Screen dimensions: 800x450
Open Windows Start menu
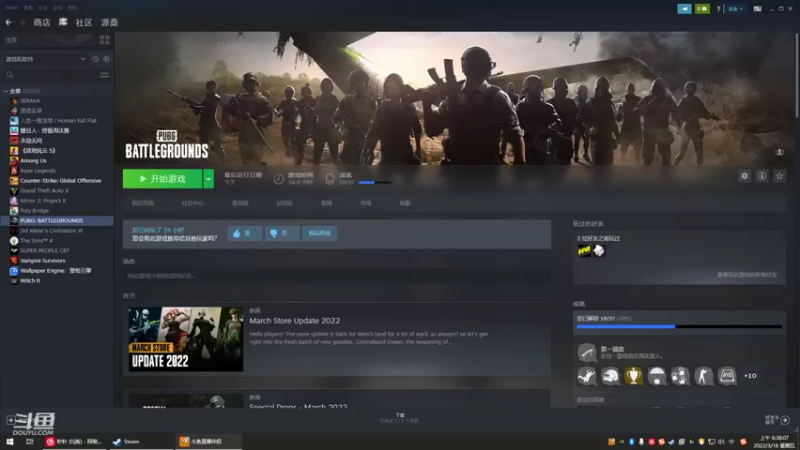(x=10, y=442)
